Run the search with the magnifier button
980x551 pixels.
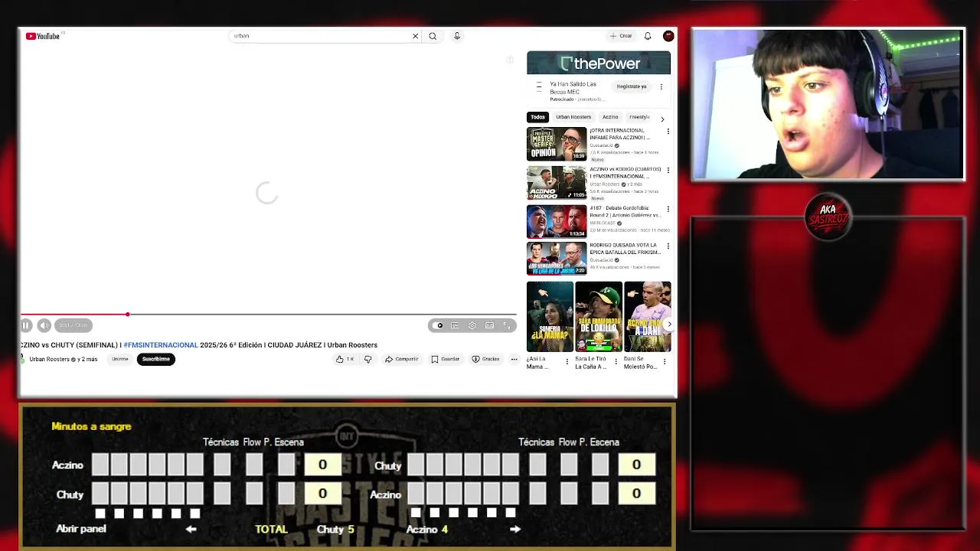(433, 36)
